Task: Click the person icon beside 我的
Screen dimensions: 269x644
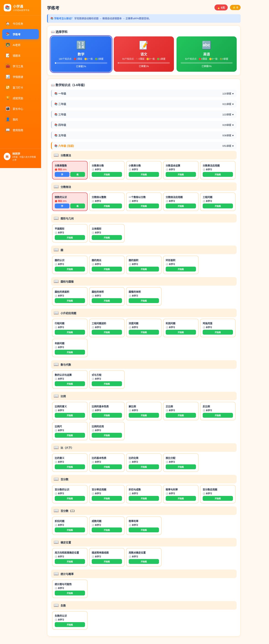Action: pyautogui.click(x=8, y=119)
